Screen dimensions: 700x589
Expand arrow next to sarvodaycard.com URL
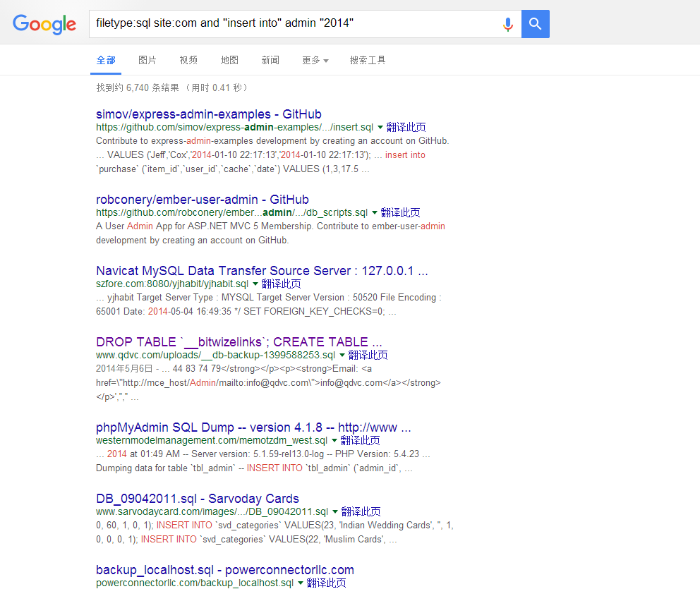334,512
